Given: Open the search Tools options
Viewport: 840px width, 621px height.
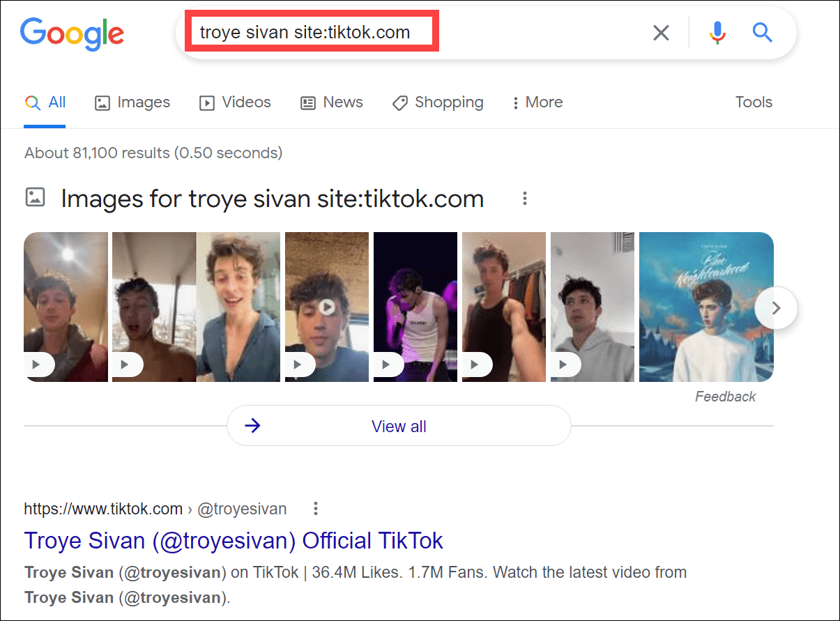Looking at the screenshot, I should tap(754, 102).
